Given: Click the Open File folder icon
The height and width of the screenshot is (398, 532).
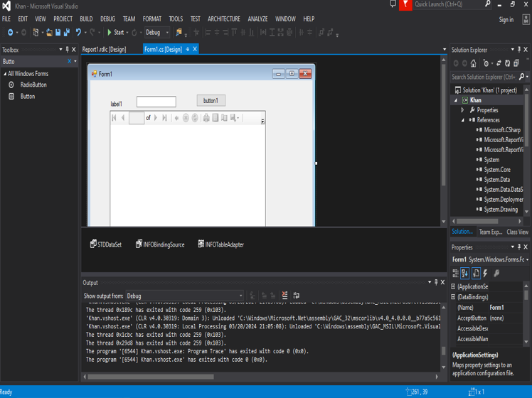Looking at the screenshot, I should 50,33.
